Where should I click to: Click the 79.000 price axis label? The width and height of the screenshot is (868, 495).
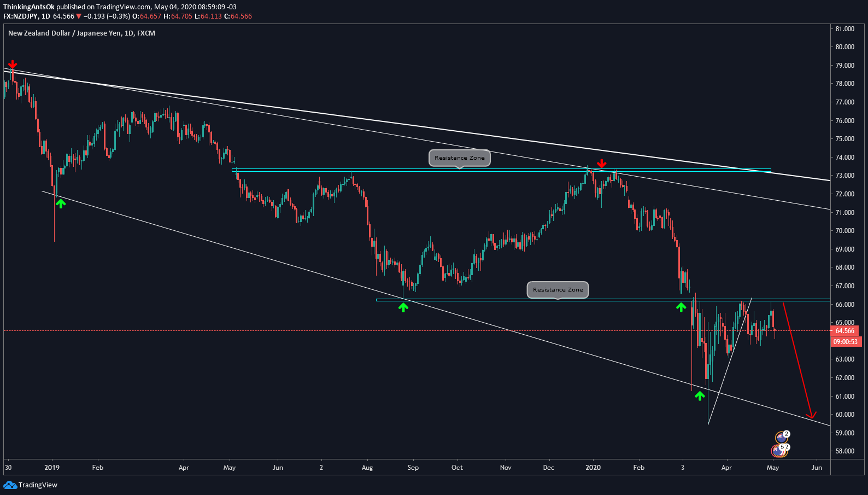[845, 66]
